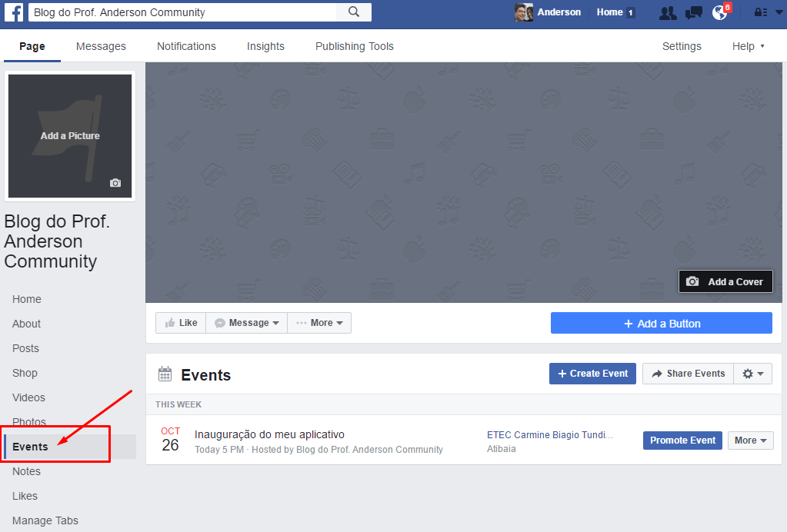Open the ETEC Carmine Biagio Tundi location link
787x532 pixels.
click(549, 434)
